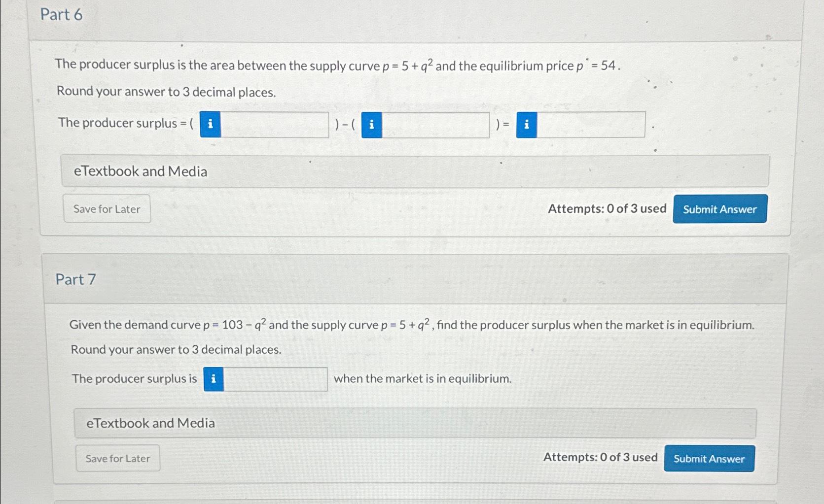Save Part 7 work for later
This screenshot has height=504, width=824.
pos(117,458)
